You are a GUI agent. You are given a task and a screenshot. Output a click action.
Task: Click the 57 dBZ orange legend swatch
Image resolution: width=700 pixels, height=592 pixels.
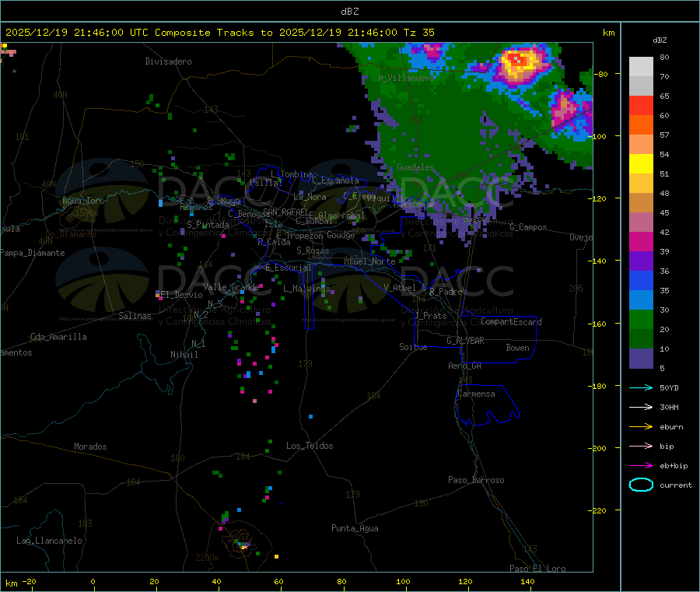point(641,125)
